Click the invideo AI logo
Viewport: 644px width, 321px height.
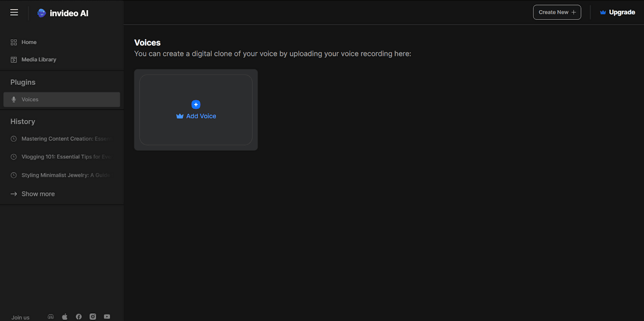tap(63, 13)
